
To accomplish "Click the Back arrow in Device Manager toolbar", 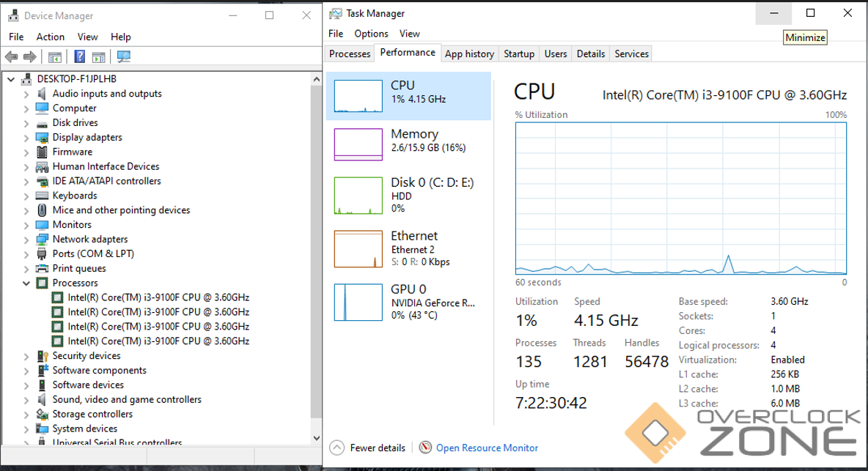I will [12, 57].
